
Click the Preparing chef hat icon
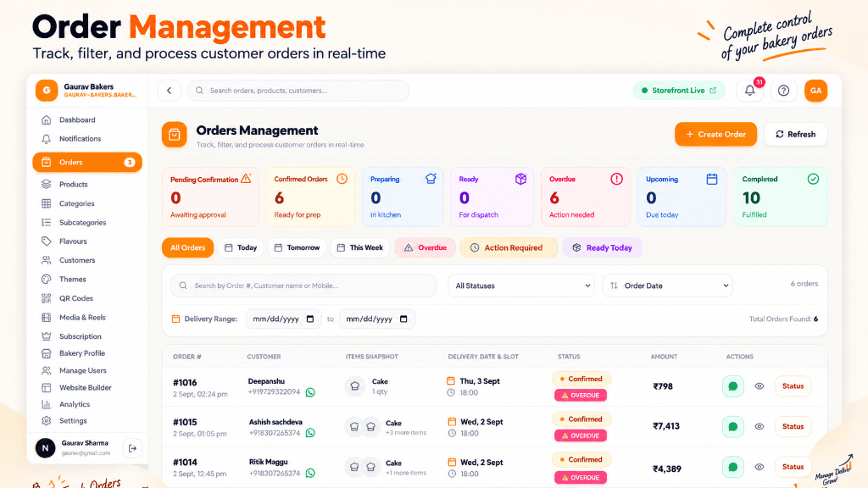431,179
